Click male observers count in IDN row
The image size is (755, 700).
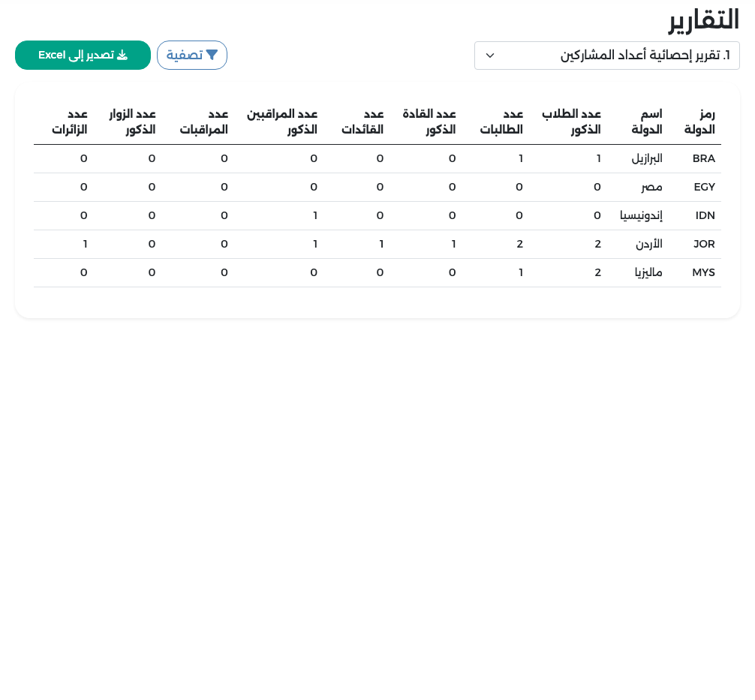pos(315,215)
